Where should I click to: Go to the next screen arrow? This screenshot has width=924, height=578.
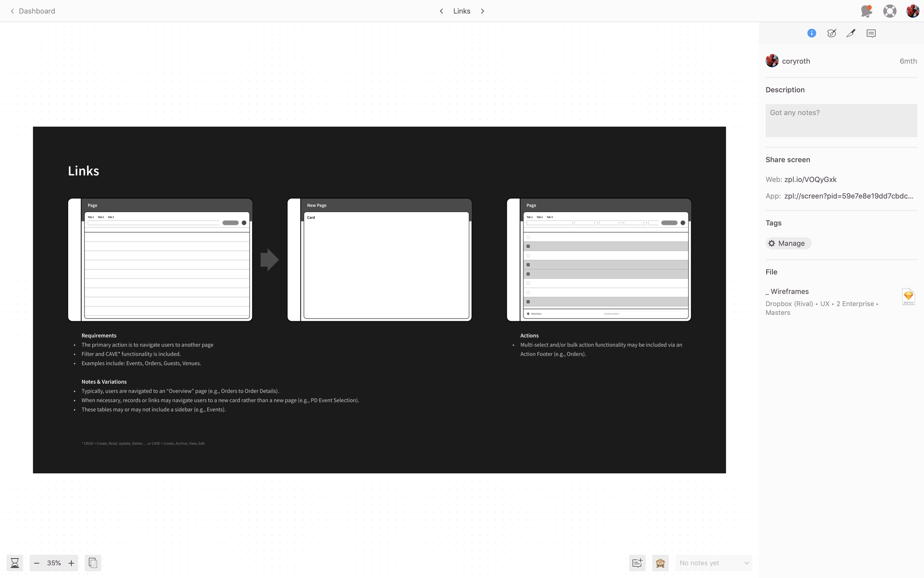(482, 11)
